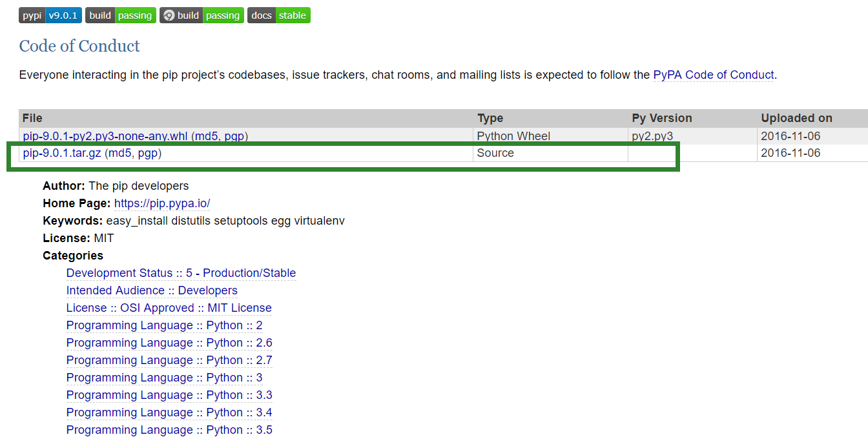This screenshot has height=437, width=868.
Task: Open the PyPA Code of Conduct link
Action: coord(714,75)
